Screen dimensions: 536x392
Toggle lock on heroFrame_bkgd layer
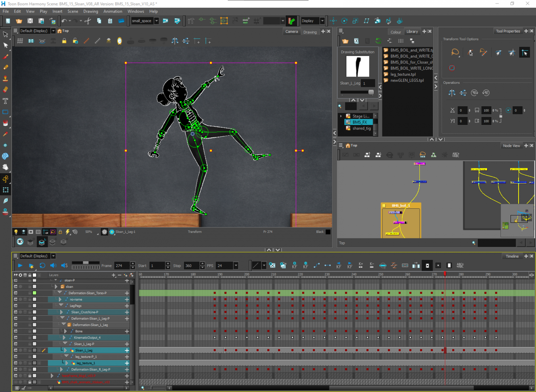coord(30,376)
